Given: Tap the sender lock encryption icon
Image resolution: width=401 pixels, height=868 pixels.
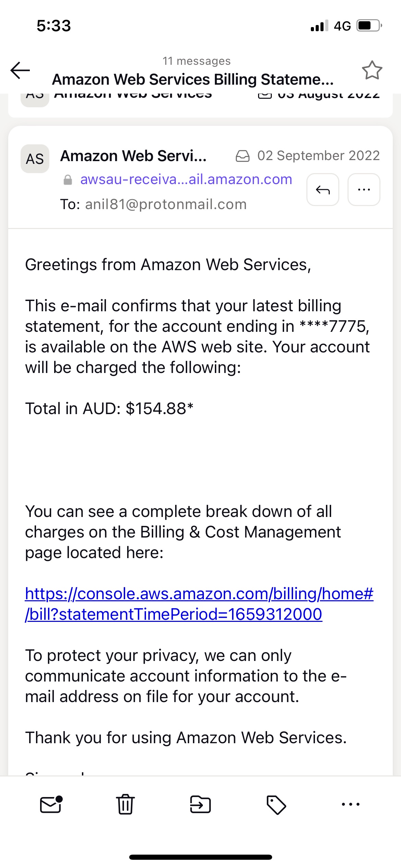Looking at the screenshot, I should pyautogui.click(x=68, y=180).
